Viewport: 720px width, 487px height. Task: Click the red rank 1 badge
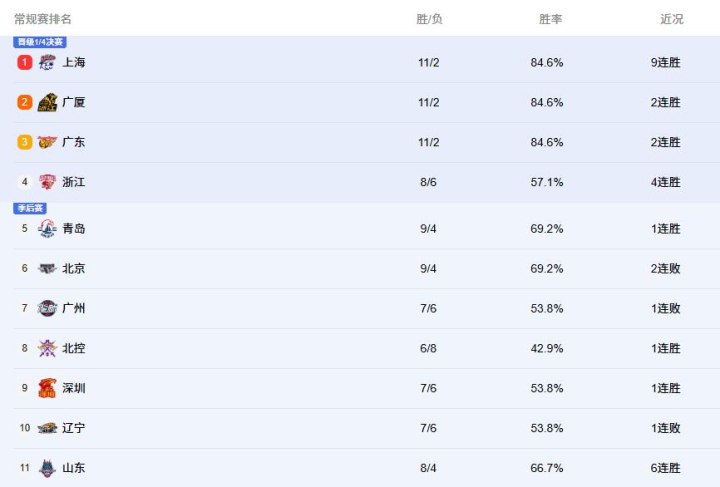click(25, 63)
